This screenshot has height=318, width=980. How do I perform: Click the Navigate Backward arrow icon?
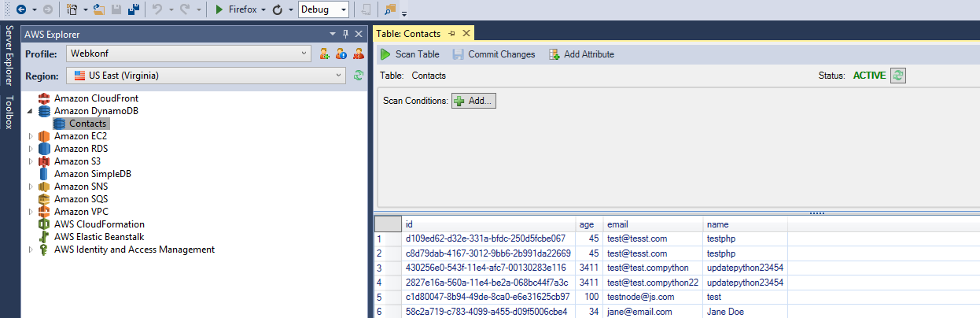pyautogui.click(x=20, y=9)
